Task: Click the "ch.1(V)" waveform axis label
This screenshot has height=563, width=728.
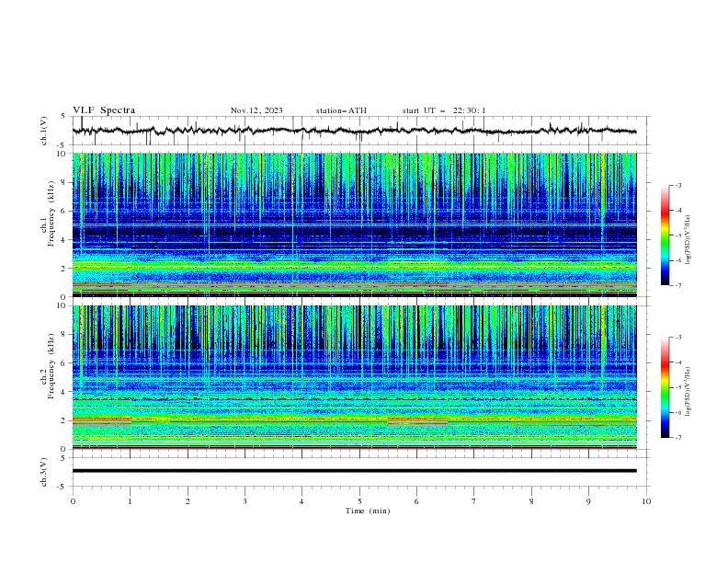Action: [x=44, y=131]
